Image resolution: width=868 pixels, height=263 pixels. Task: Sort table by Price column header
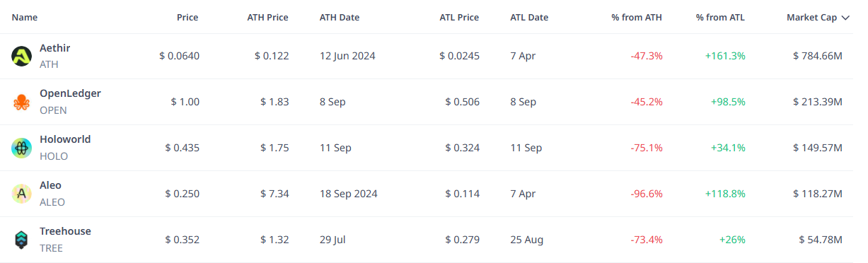(x=187, y=18)
